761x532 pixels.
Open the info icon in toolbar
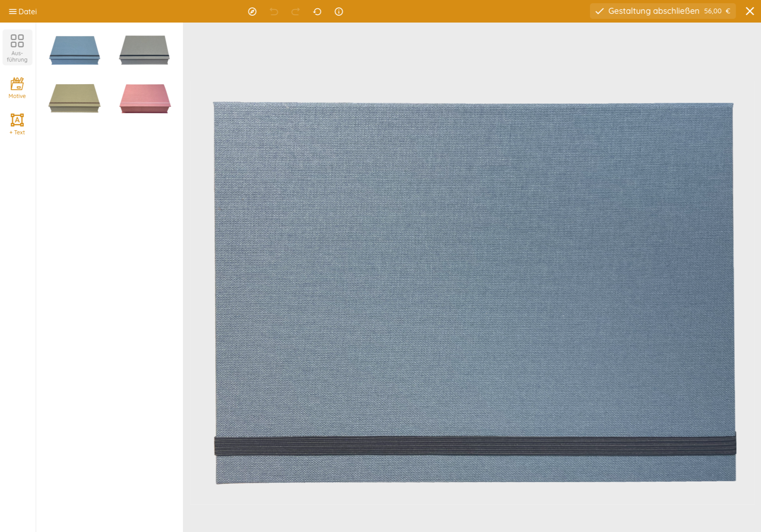point(339,12)
